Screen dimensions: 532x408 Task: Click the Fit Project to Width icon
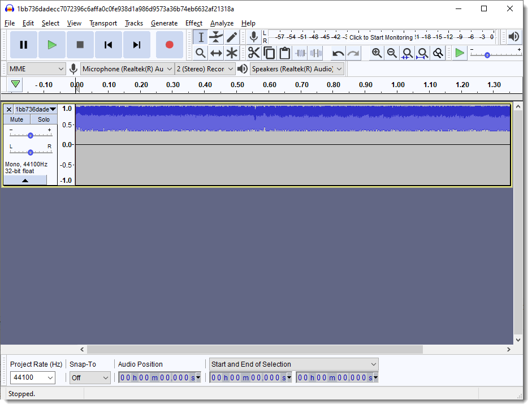[422, 53]
